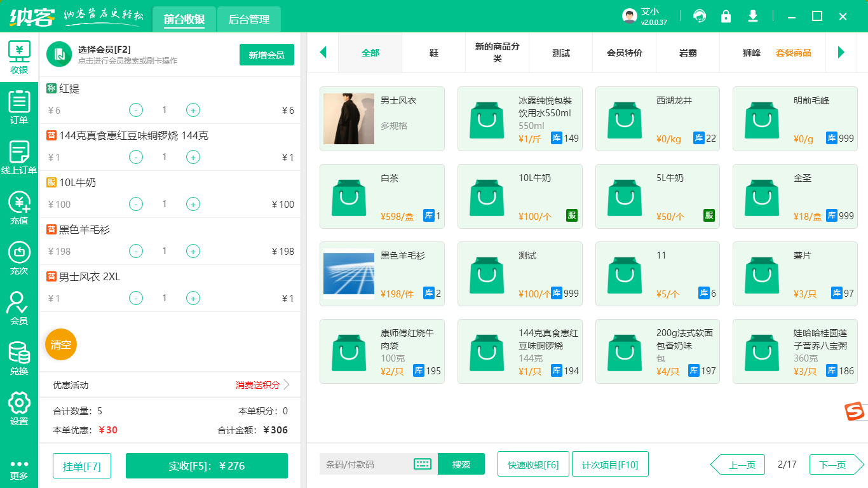Decrease quantity of 红提
868x488 pixels.
136,110
